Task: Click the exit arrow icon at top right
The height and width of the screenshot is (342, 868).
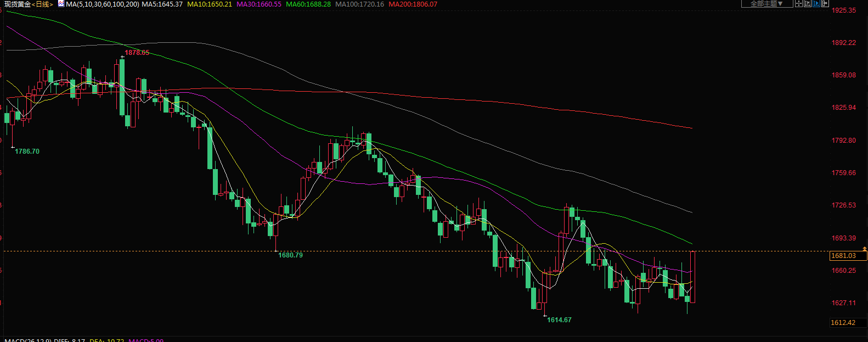Action: pos(825,3)
